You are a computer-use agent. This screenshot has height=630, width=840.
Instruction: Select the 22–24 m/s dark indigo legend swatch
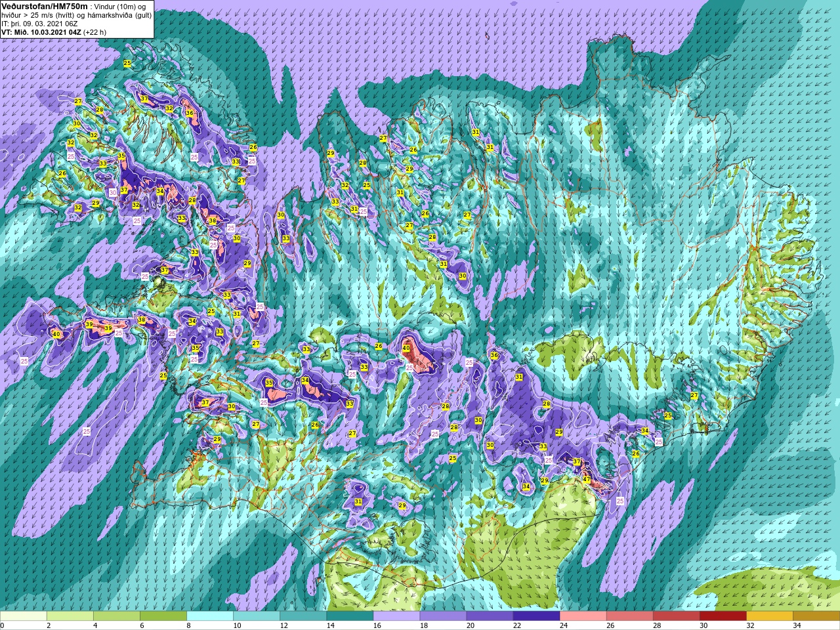[536, 616]
